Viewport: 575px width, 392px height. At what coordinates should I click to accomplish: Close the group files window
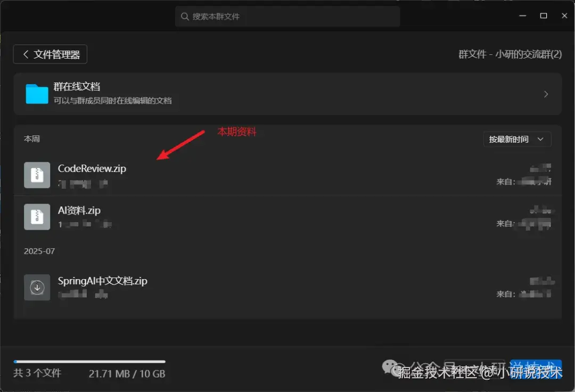click(564, 16)
